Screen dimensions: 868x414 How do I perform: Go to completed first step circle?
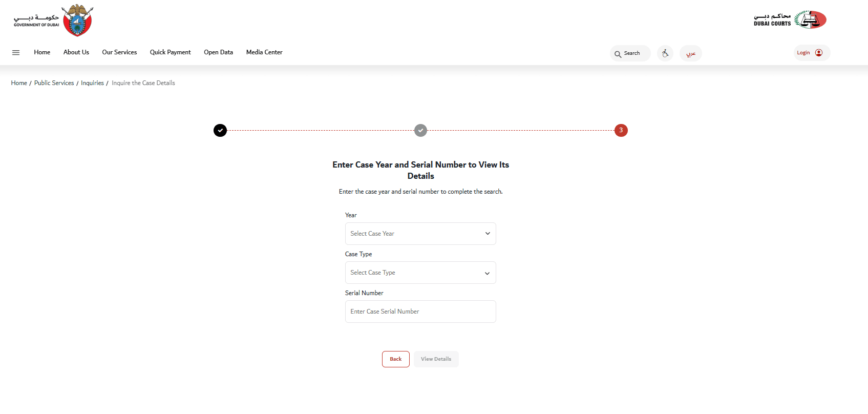[x=220, y=131]
